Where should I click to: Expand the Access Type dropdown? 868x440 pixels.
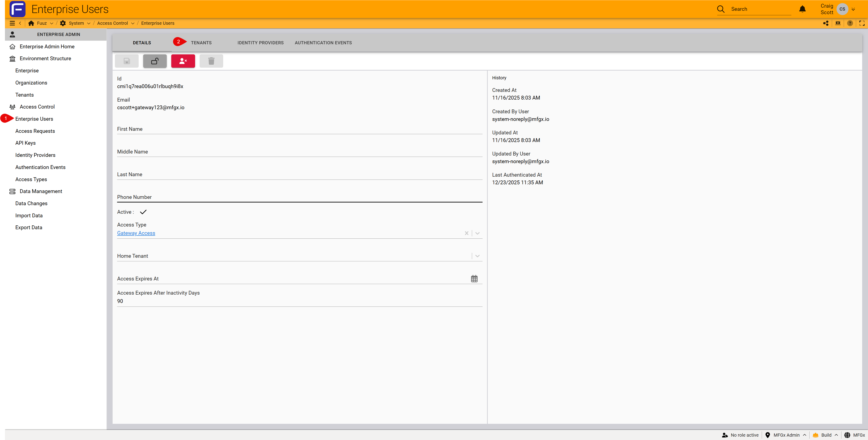(x=477, y=233)
